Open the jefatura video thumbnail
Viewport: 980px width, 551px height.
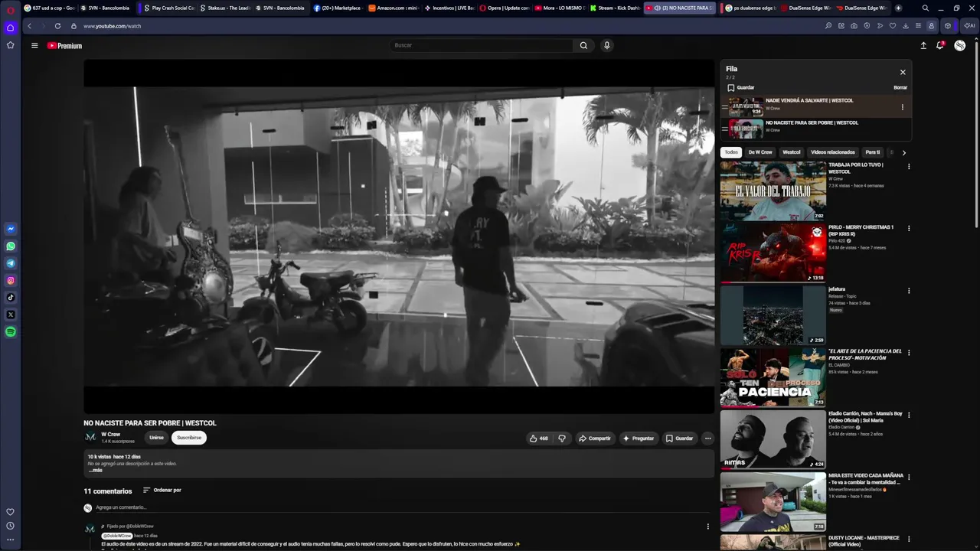click(x=773, y=315)
